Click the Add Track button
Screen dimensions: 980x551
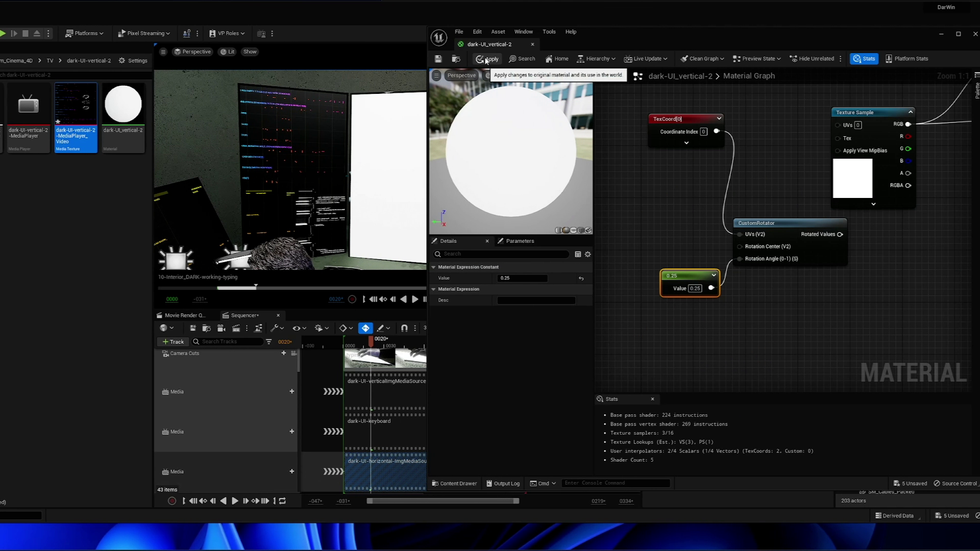pyautogui.click(x=173, y=342)
